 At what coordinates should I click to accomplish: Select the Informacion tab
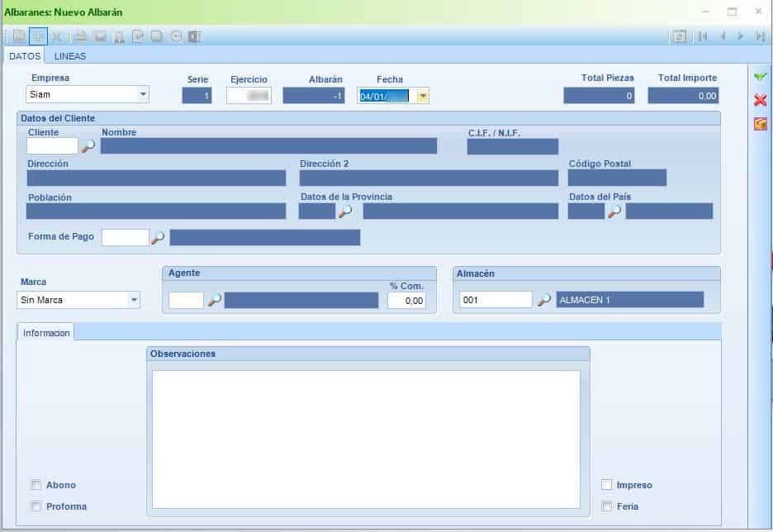coord(46,333)
